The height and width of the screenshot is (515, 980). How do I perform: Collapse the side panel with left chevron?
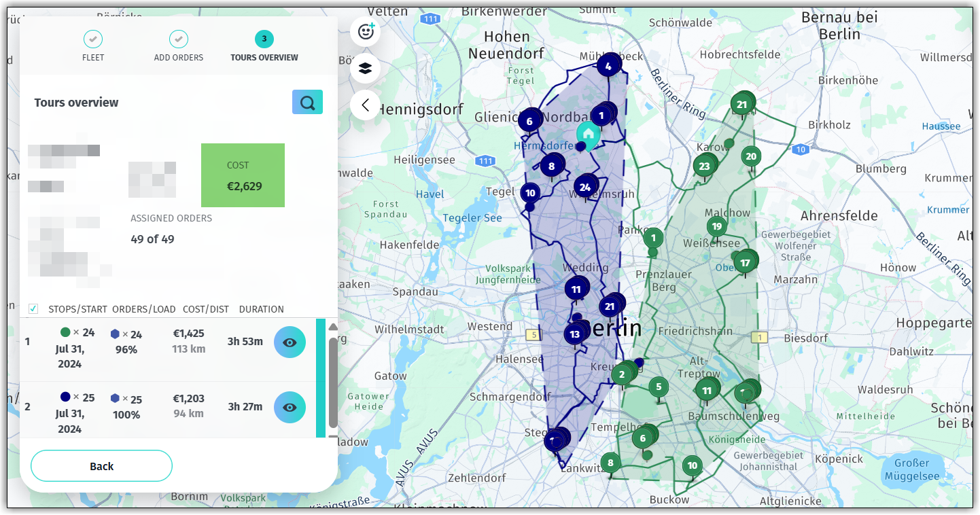point(366,105)
